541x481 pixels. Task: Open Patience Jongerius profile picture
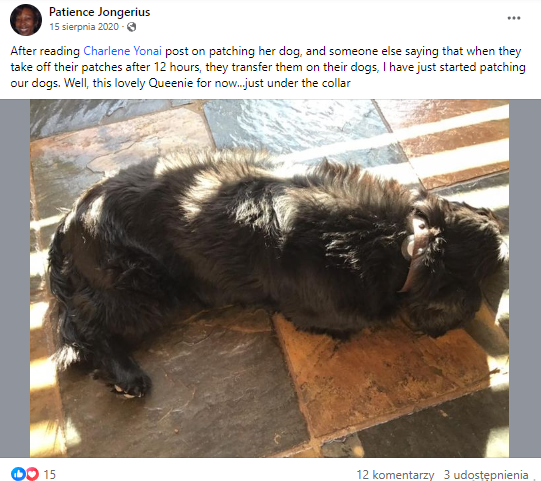point(26,20)
